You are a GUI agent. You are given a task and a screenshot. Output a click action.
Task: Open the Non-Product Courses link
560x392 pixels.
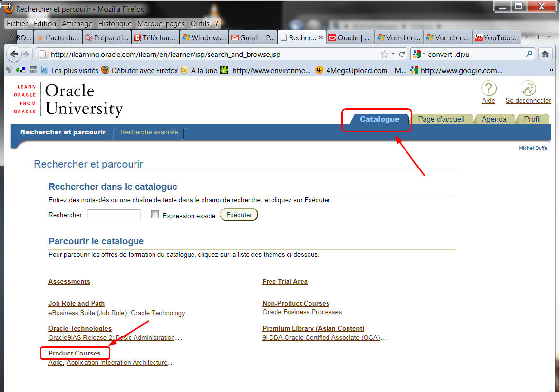[x=296, y=303]
